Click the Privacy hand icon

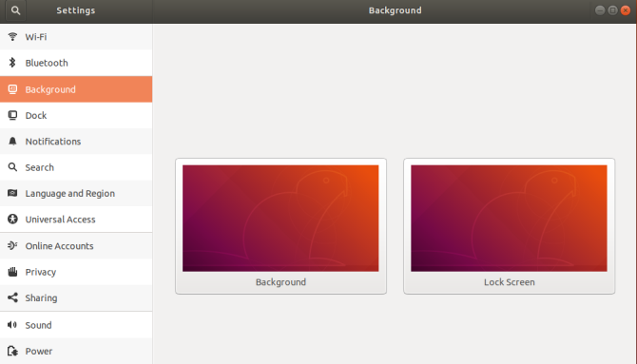pos(12,272)
